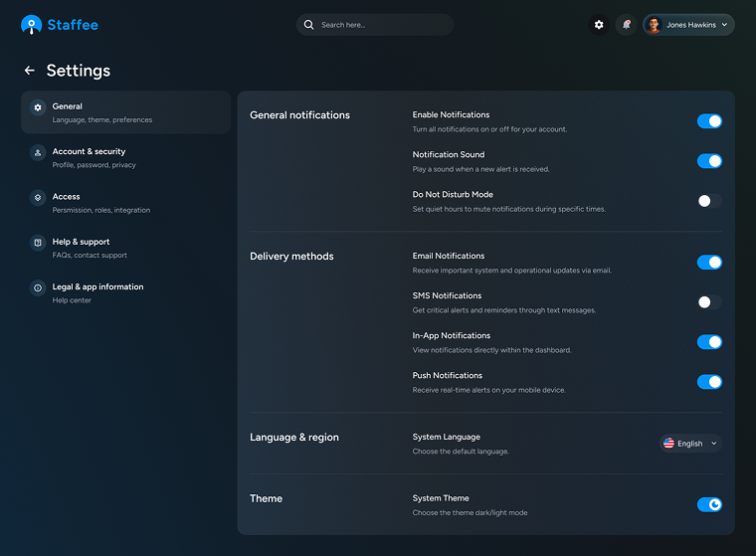Click the In-App Notifications label
The width and height of the screenshot is (756, 556).
click(452, 335)
